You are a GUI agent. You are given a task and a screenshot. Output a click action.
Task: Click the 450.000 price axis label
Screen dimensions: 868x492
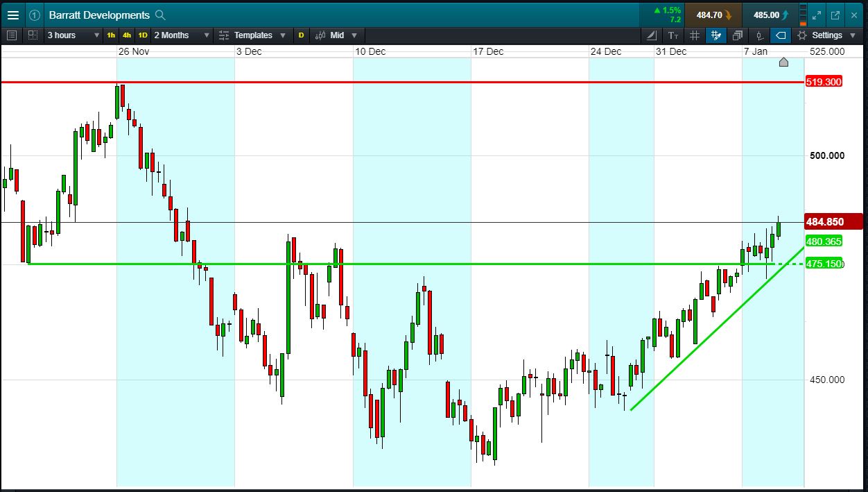(827, 380)
